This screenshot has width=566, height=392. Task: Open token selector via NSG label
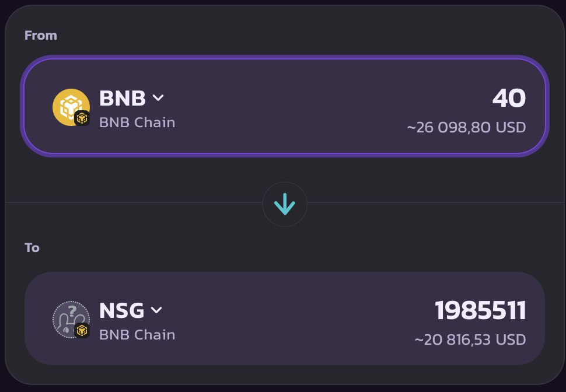coord(121,310)
